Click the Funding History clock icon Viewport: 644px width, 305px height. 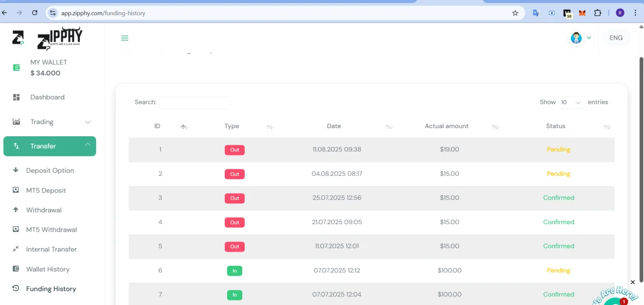(16, 289)
